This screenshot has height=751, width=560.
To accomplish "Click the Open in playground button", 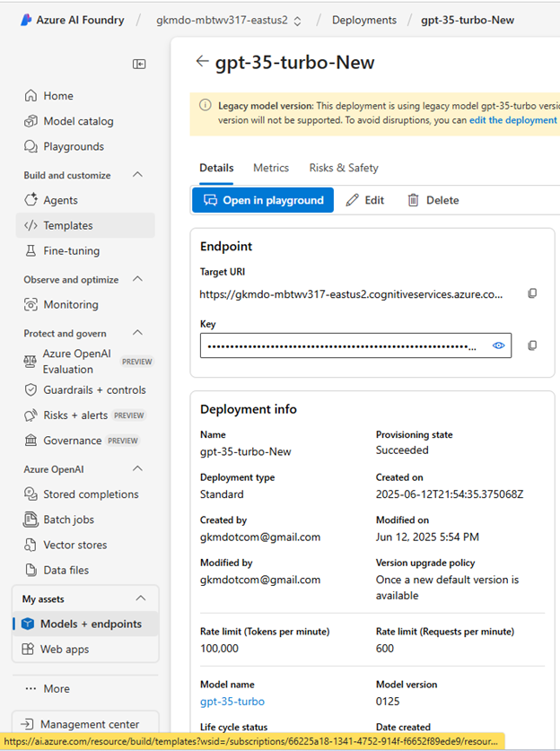I will click(x=263, y=200).
